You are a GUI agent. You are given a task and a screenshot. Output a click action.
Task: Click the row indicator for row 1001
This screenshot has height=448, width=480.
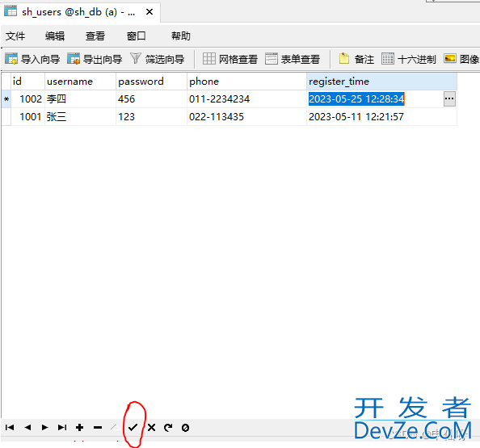tap(6, 117)
